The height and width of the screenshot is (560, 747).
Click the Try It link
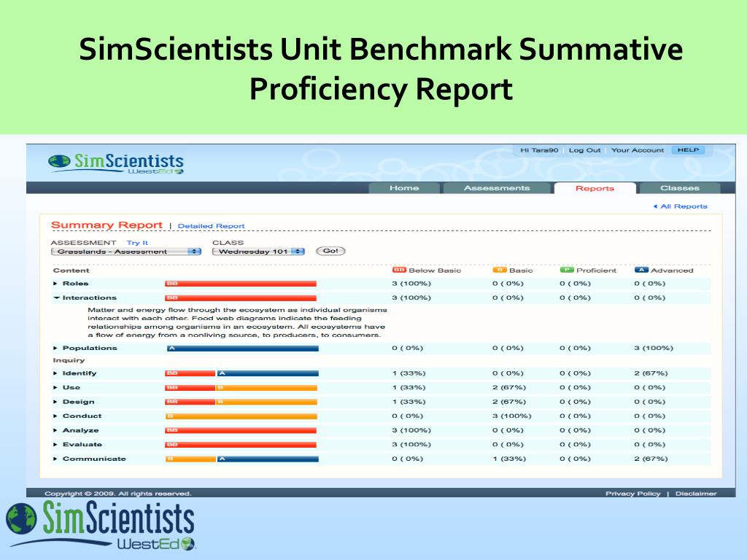coord(137,243)
